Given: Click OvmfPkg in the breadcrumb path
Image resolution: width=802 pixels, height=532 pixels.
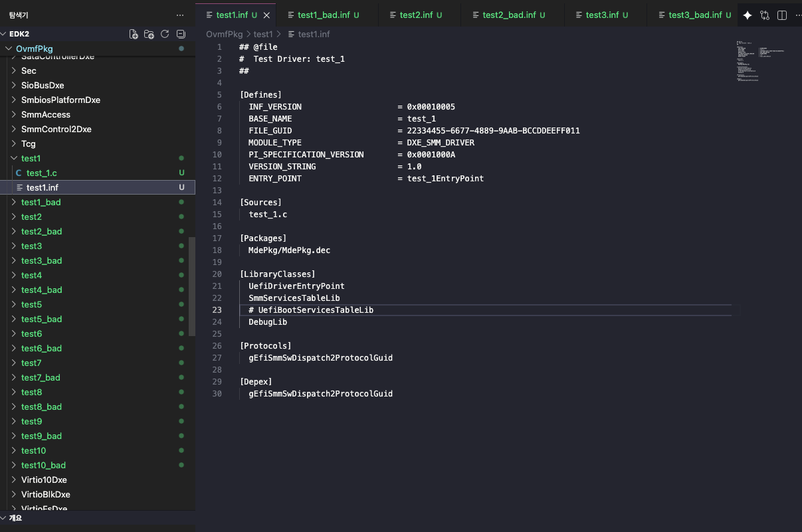Looking at the screenshot, I should click(x=224, y=34).
